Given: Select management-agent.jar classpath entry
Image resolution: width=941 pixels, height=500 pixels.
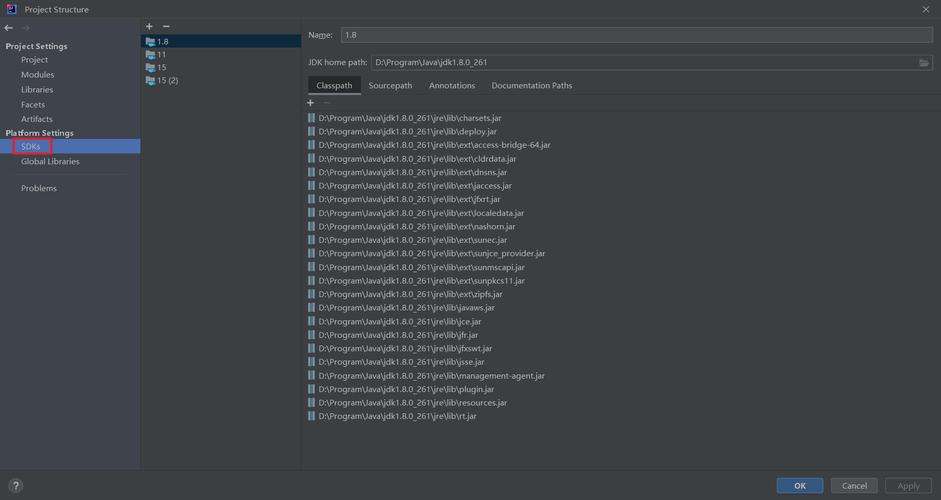Looking at the screenshot, I should point(427,376).
